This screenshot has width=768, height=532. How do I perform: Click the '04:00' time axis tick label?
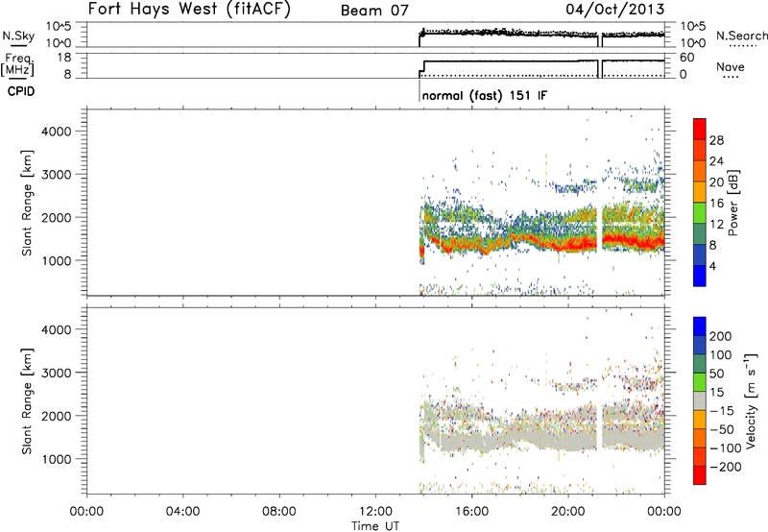pyautogui.click(x=183, y=512)
